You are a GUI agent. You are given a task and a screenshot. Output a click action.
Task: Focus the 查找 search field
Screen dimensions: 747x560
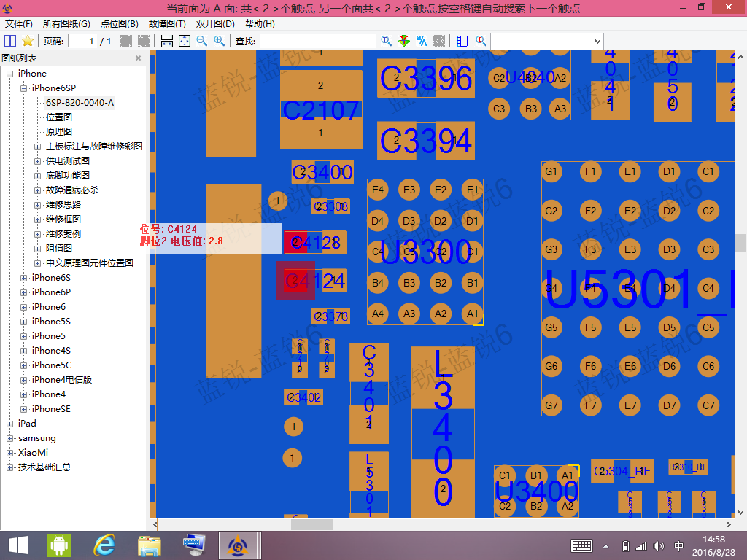click(x=318, y=42)
